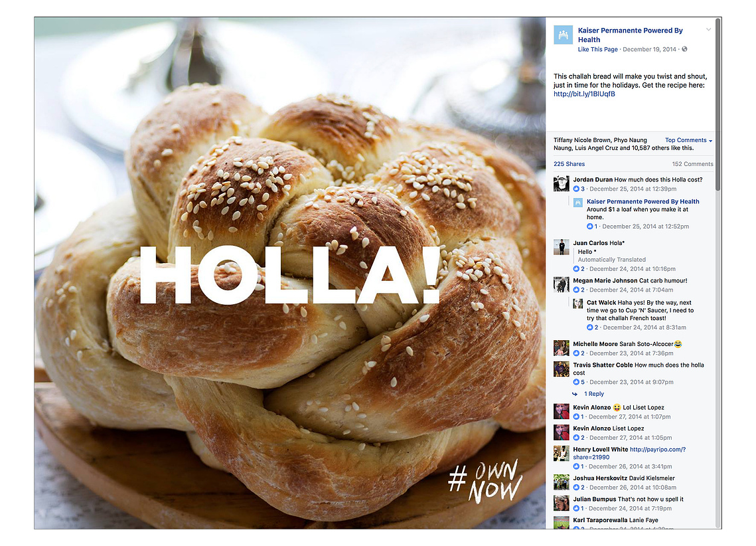
Task: Click the like reaction icon on Jordan Duran's comment
Action: point(576,189)
